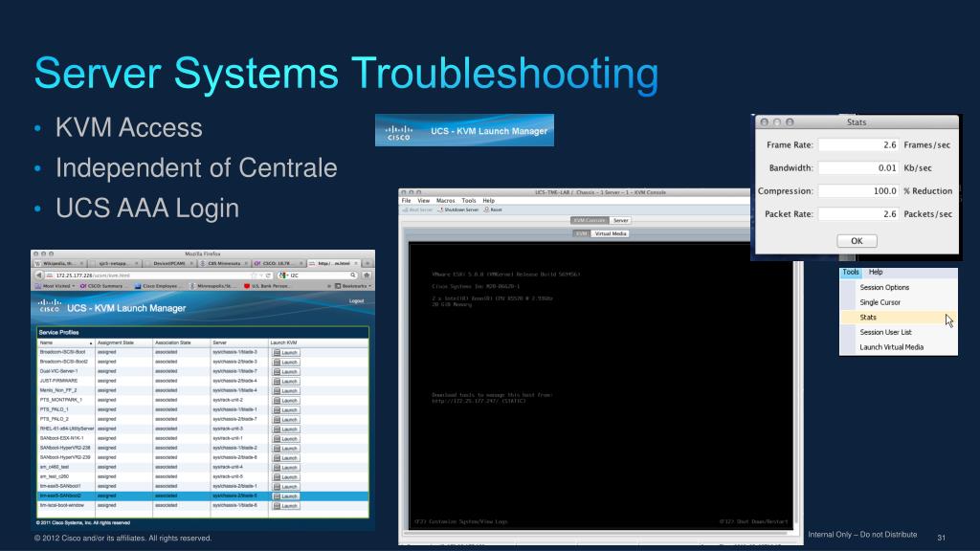Image resolution: width=980 pixels, height=551 pixels.
Task: Launch KVM for PTS_MONTPARK_1 profile
Action: coord(285,400)
